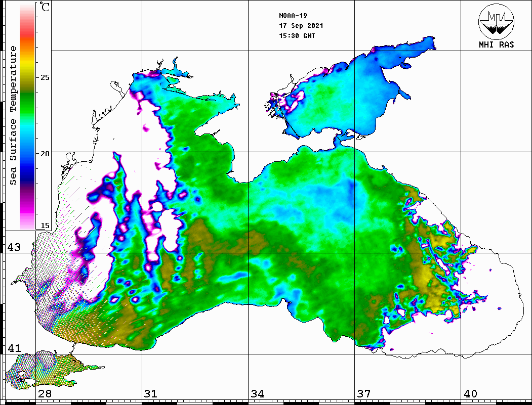Viewport: 532px width, 405px height.
Task: Click longitude label 28
Action: click(45, 393)
